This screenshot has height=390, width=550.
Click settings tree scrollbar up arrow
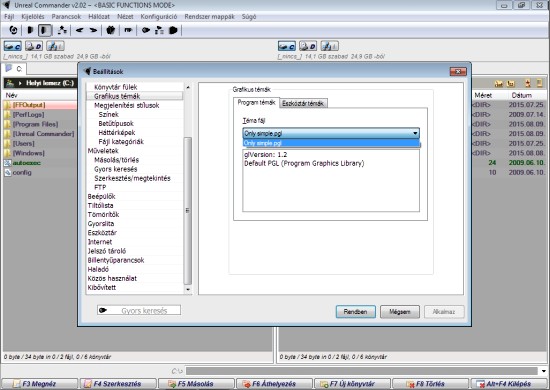pyautogui.click(x=188, y=87)
